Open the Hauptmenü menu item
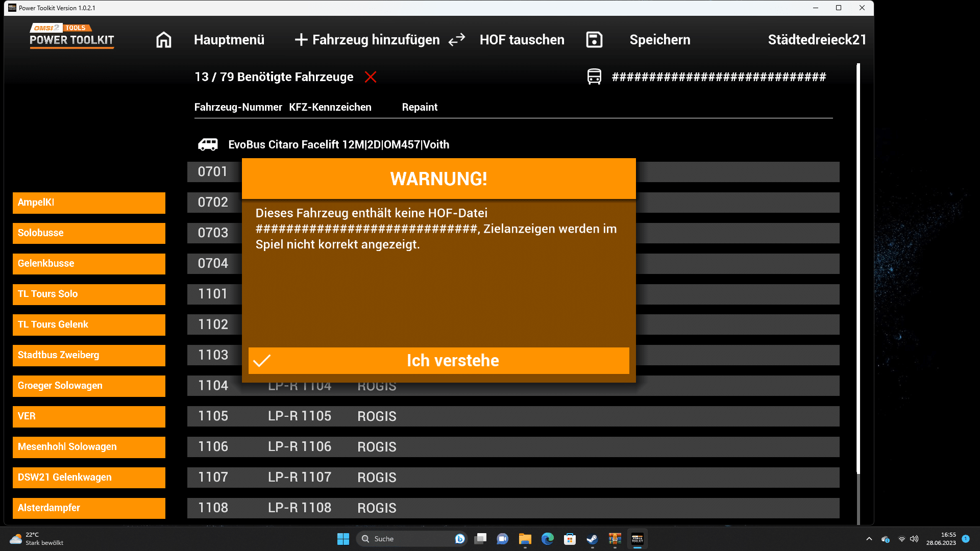The height and width of the screenshot is (551, 980). point(229,40)
